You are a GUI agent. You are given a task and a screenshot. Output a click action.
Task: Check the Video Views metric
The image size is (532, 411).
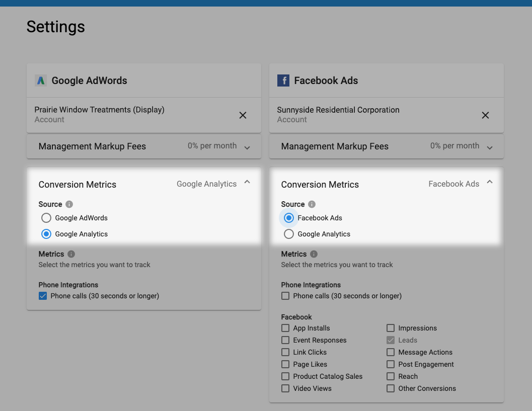285,388
